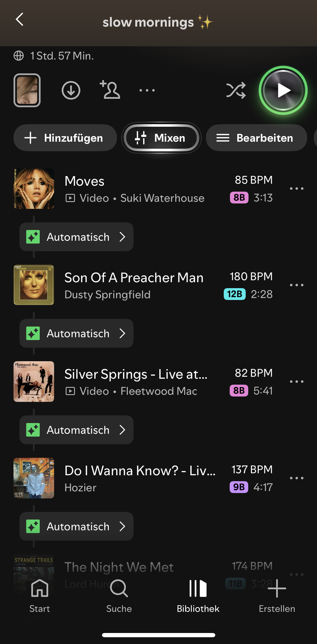Screen dimensions: 317x644
Task: Tap the Hinzufügen button
Action: 65,138
